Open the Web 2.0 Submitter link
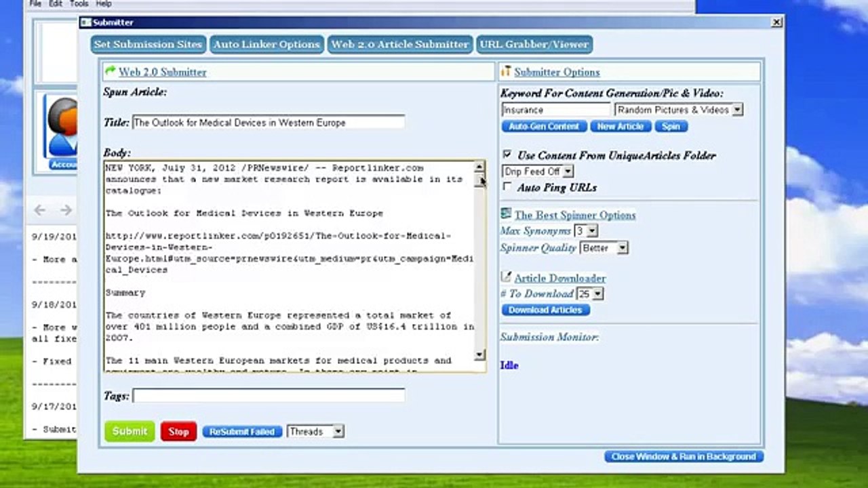 click(x=162, y=72)
